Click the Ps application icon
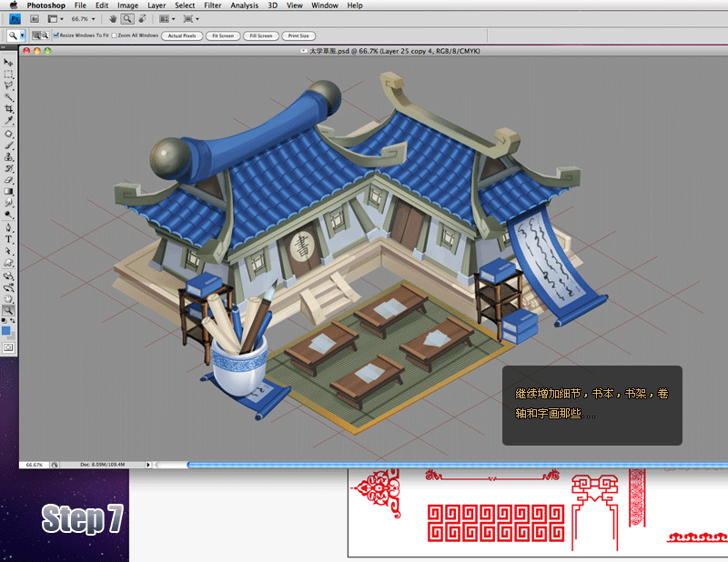 [x=15, y=19]
